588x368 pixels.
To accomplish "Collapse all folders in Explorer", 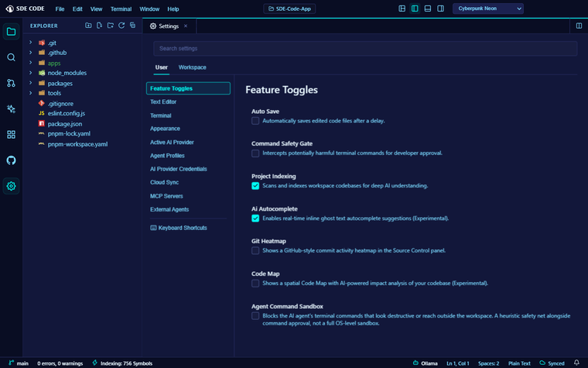I will [x=133, y=26].
